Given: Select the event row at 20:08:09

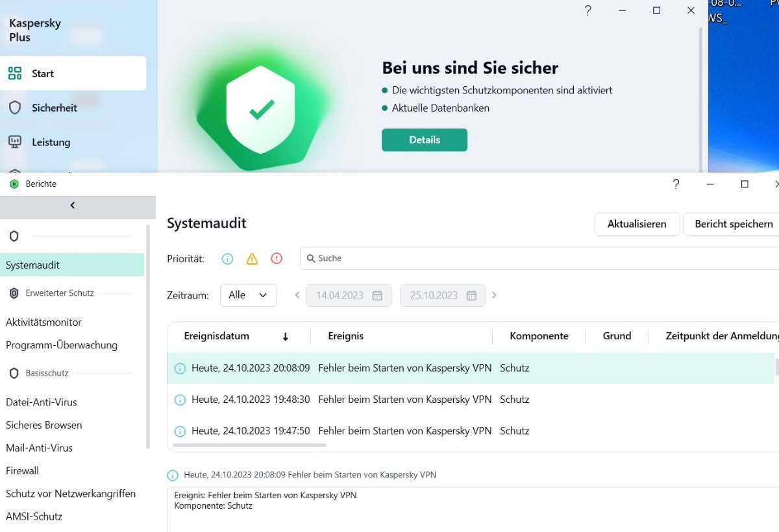Looking at the screenshot, I should tap(471, 368).
